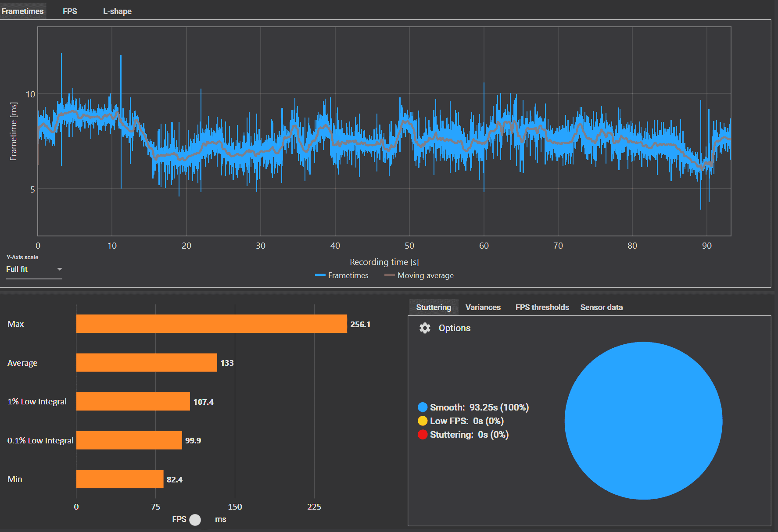Click the yellow Low FPS legend dot
Viewport: 778px width, 532px height.
423,421
